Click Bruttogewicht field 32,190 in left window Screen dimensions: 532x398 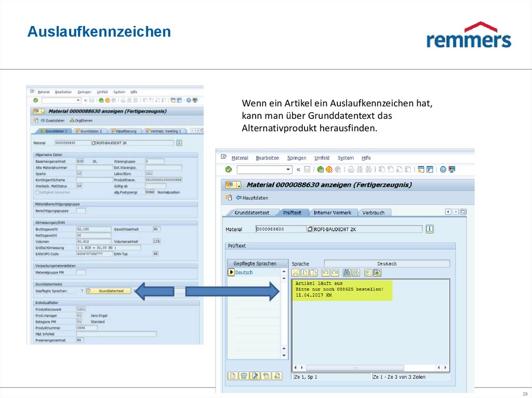click(x=94, y=229)
